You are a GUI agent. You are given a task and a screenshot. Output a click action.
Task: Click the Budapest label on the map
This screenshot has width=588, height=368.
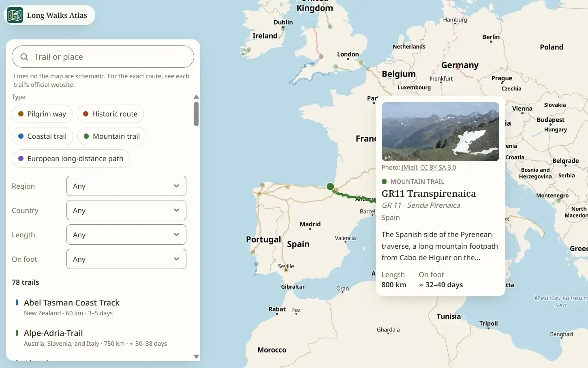click(x=551, y=120)
